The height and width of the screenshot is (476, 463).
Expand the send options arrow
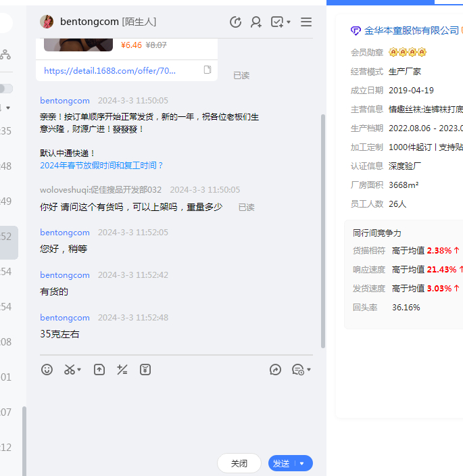[302, 463]
